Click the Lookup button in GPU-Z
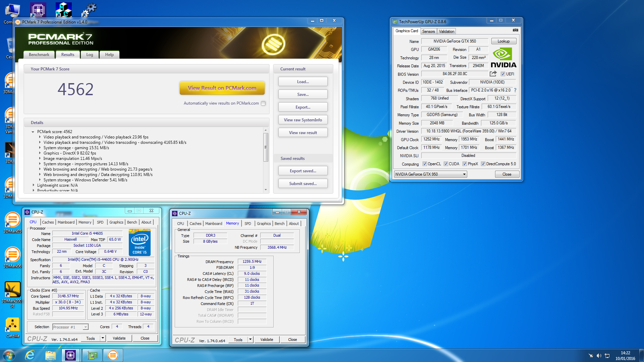Image resolution: width=644 pixels, height=362 pixels. [x=503, y=41]
